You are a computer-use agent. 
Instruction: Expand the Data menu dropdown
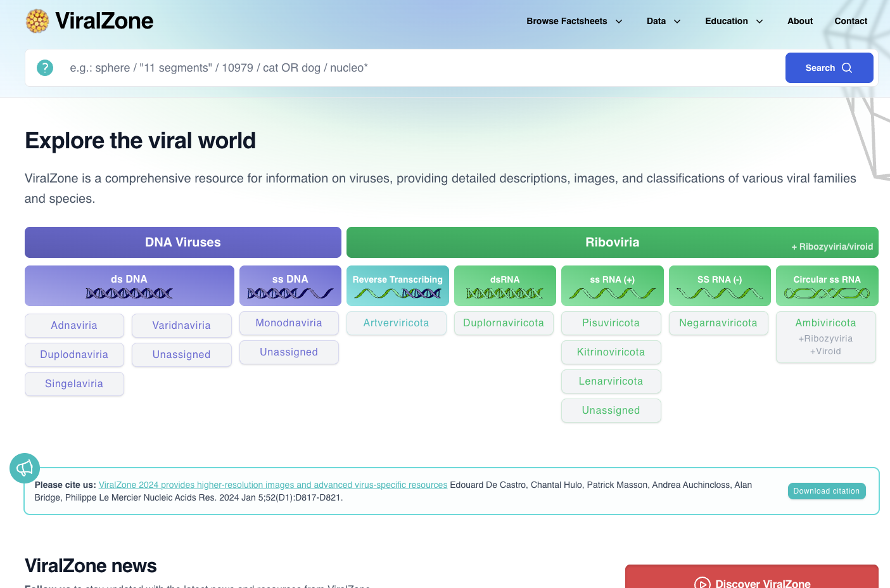pyautogui.click(x=663, y=21)
